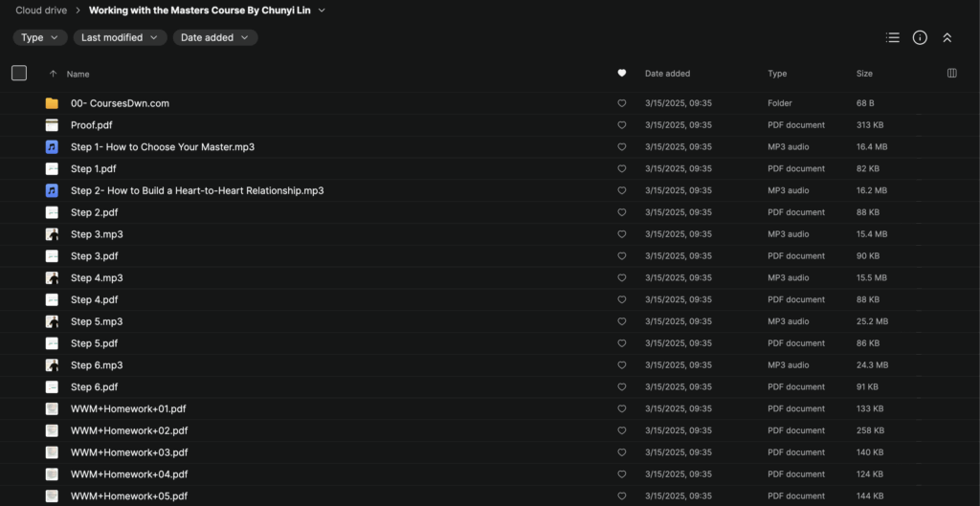
Task: Favorite the Proof.pdf file with heart
Action: click(621, 125)
